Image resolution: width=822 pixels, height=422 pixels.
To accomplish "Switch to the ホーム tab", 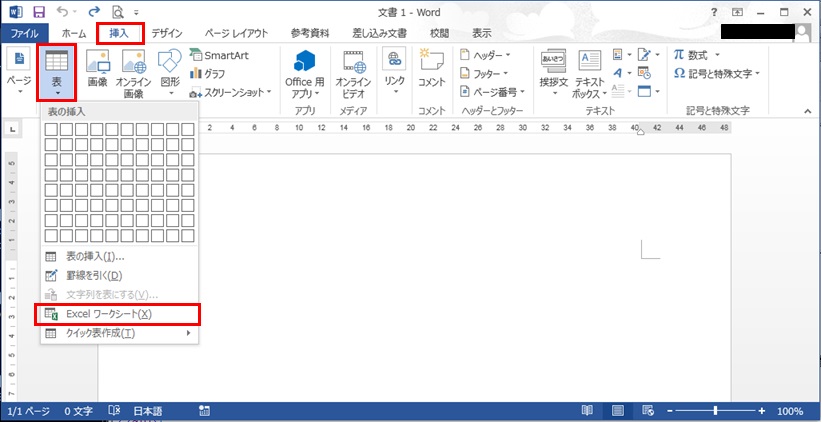I will [74, 34].
